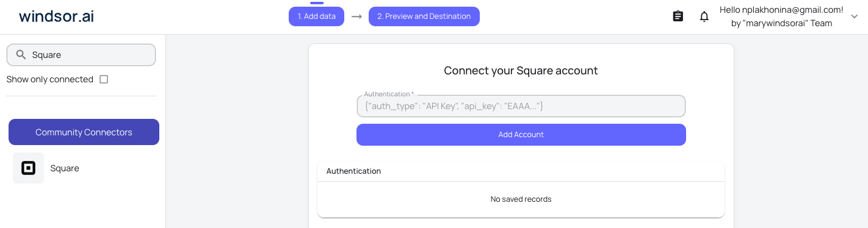Focus the connector search field containing Square
The height and width of the screenshot is (228, 868).
(81, 55)
